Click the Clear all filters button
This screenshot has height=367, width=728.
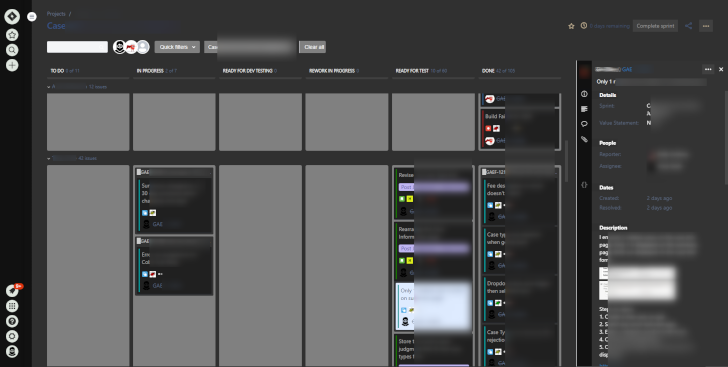(x=314, y=47)
